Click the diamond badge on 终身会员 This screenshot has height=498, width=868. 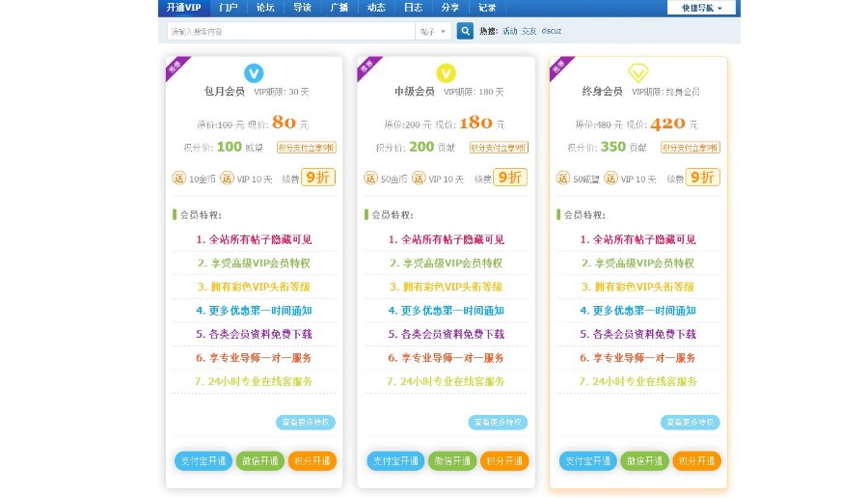(637, 72)
